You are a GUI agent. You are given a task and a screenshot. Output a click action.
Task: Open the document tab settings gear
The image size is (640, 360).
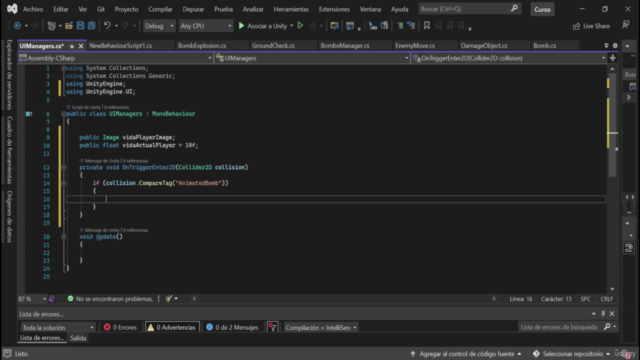click(615, 46)
